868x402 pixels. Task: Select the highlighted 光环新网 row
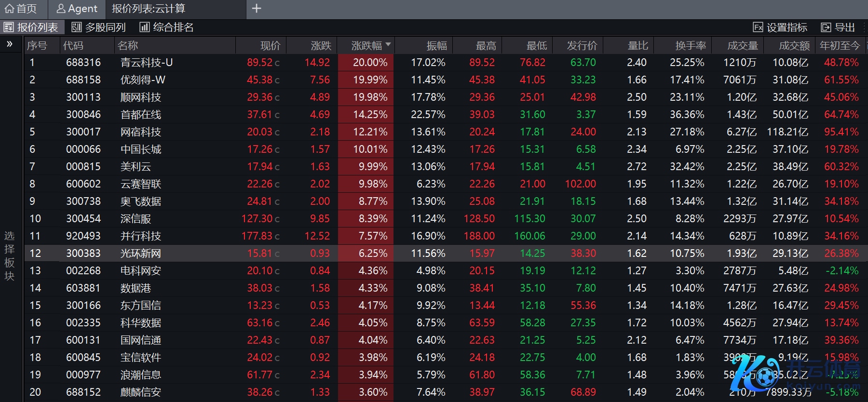(x=141, y=254)
